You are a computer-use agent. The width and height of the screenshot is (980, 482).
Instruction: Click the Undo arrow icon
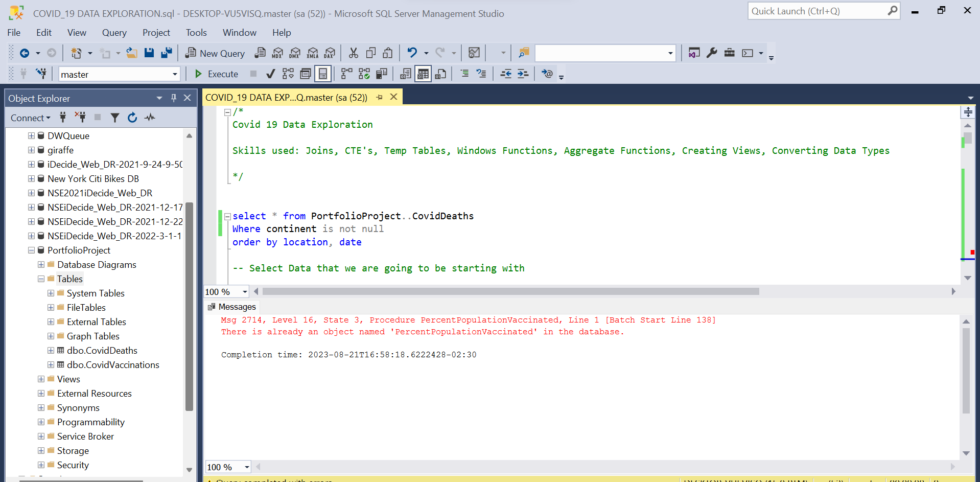412,53
